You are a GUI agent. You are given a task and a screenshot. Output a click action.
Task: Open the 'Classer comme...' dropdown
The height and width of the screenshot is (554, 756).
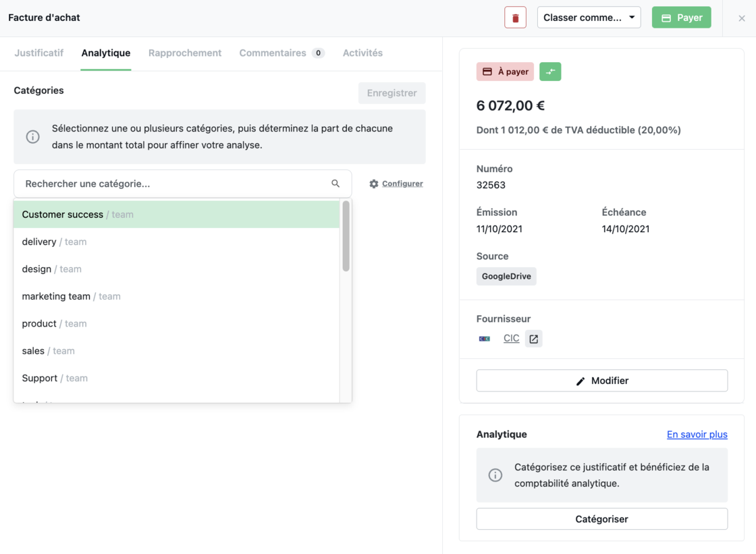589,18
